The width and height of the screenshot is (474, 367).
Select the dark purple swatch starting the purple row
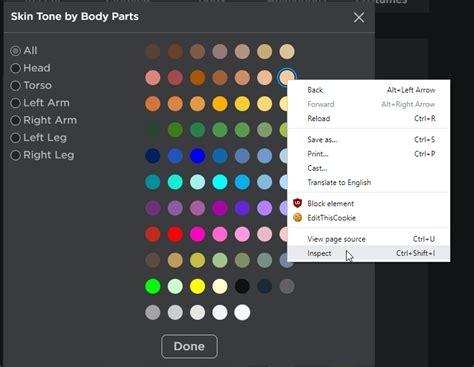coord(153,208)
